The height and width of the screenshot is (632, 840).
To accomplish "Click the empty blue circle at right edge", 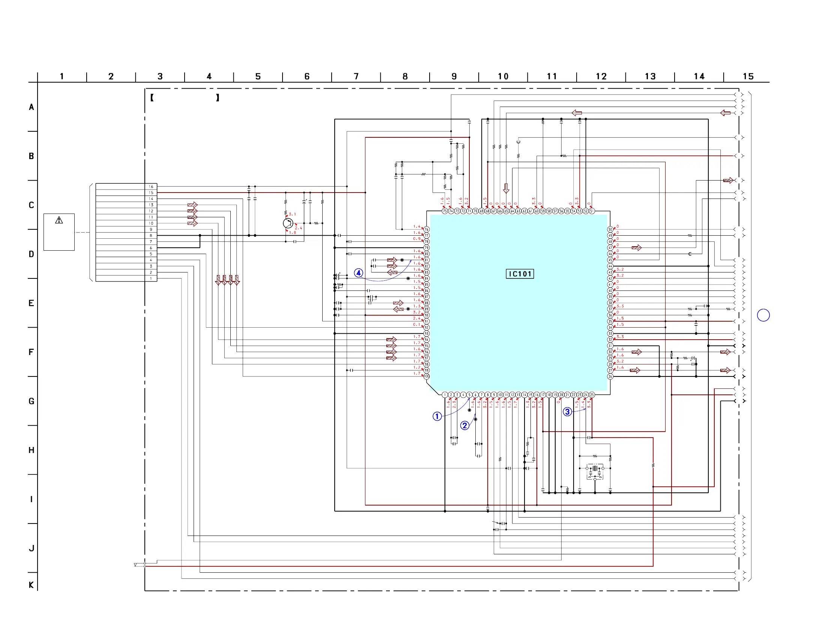I will point(763,315).
